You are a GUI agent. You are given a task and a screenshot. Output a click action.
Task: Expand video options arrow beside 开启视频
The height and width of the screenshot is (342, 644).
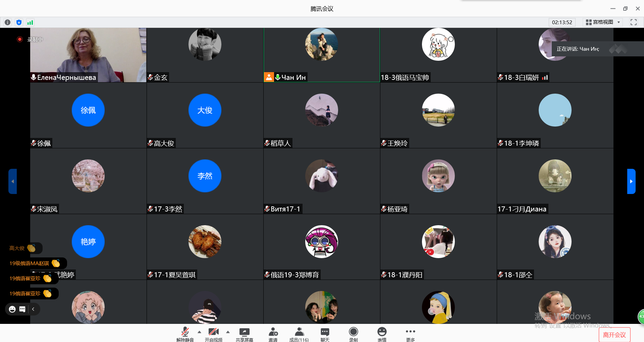[x=228, y=332]
